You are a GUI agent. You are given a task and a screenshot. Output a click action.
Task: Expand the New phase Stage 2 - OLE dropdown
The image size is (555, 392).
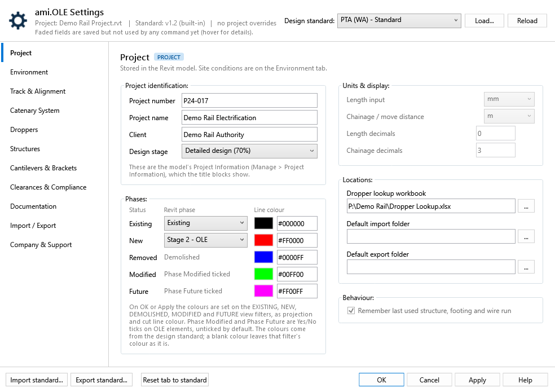206,240
